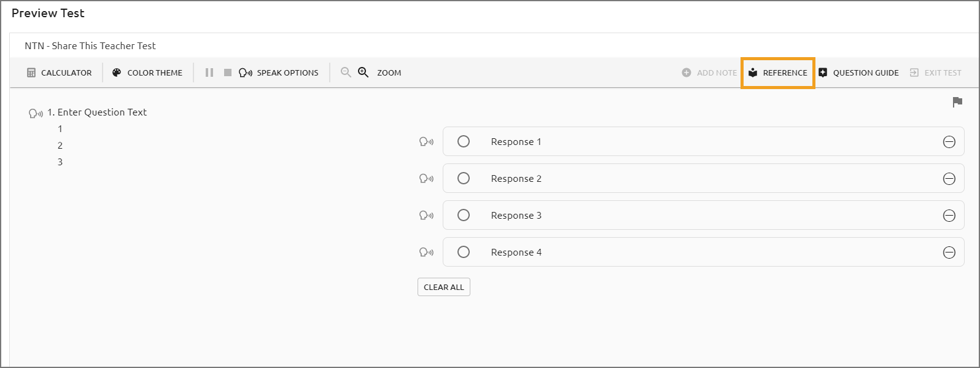Pause the speech playback
Image resolution: width=980 pixels, height=368 pixels.
tap(209, 72)
